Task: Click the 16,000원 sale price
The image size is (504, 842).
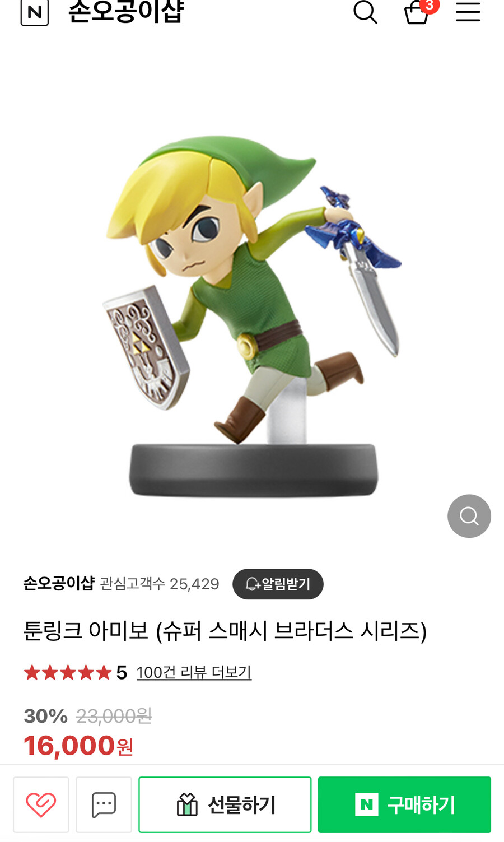Action: (x=78, y=746)
